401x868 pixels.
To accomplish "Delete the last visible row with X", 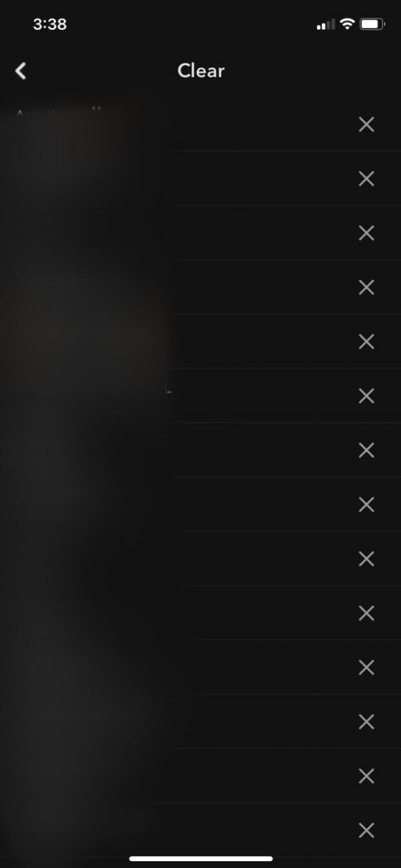I will [366, 831].
